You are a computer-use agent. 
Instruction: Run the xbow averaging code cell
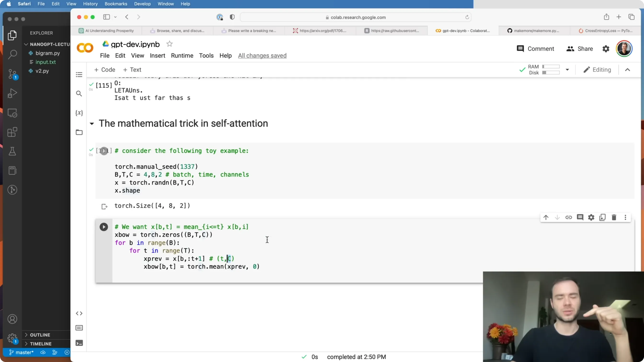point(104,227)
